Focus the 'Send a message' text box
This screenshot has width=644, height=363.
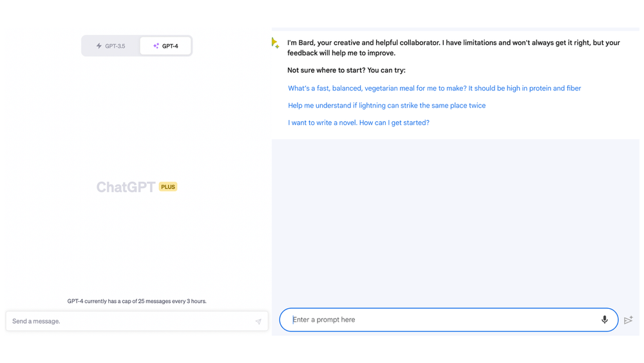(129, 321)
